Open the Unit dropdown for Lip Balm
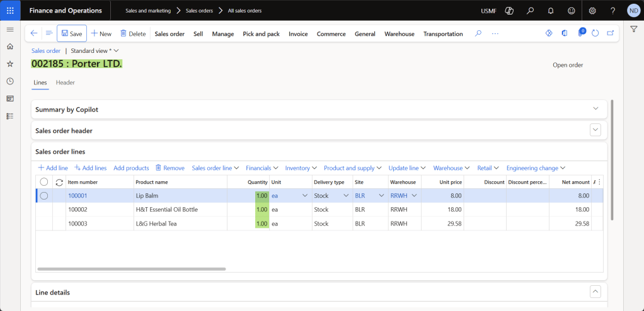Image resolution: width=644 pixels, height=311 pixels. pyautogui.click(x=305, y=196)
